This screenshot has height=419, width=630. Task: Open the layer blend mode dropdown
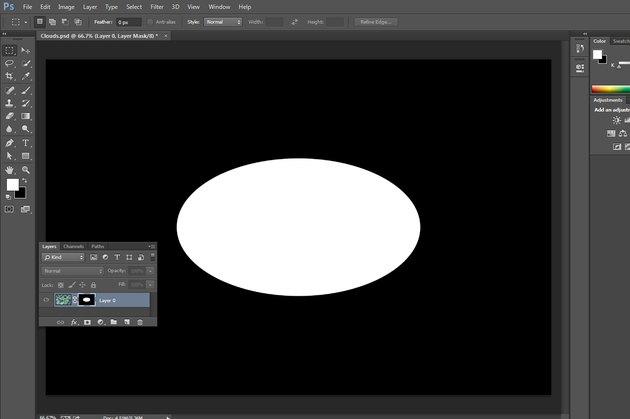coord(72,271)
